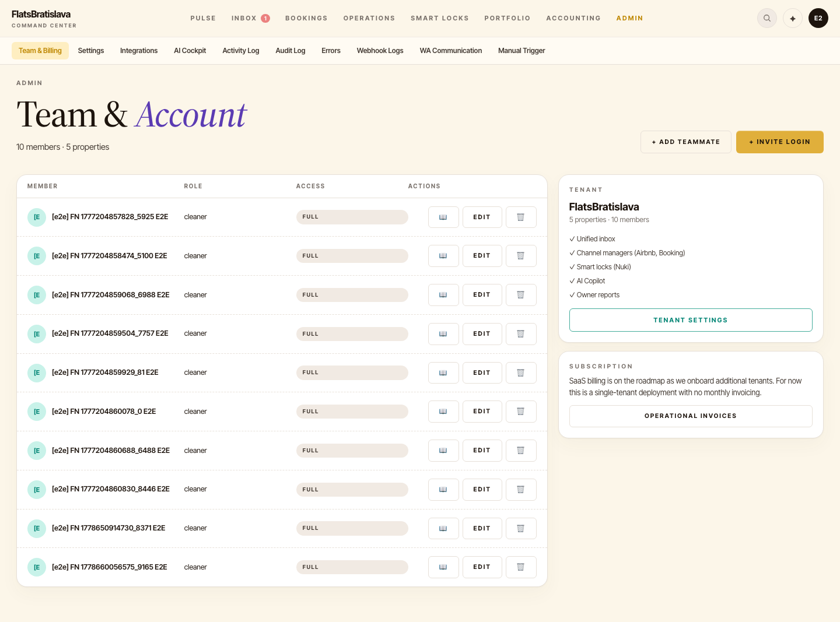The height and width of the screenshot is (622, 840).
Task: Go to Portfolio section
Action: click(x=508, y=18)
